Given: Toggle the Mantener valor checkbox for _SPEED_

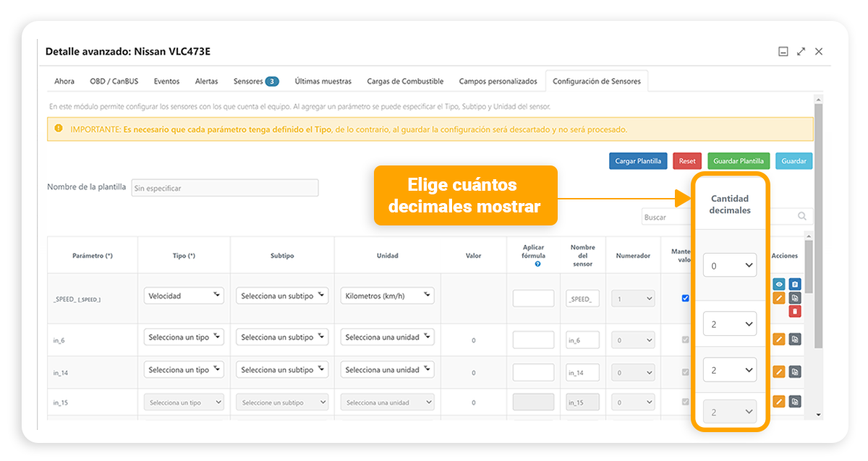Looking at the screenshot, I should [x=685, y=298].
